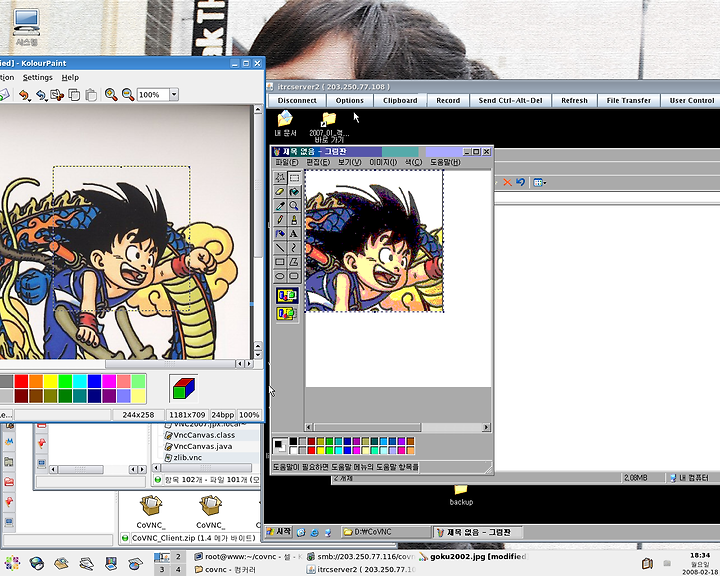The height and width of the screenshot is (576, 720).
Task: Select the free-form select tool in Korean Paint
Action: pos(280,178)
